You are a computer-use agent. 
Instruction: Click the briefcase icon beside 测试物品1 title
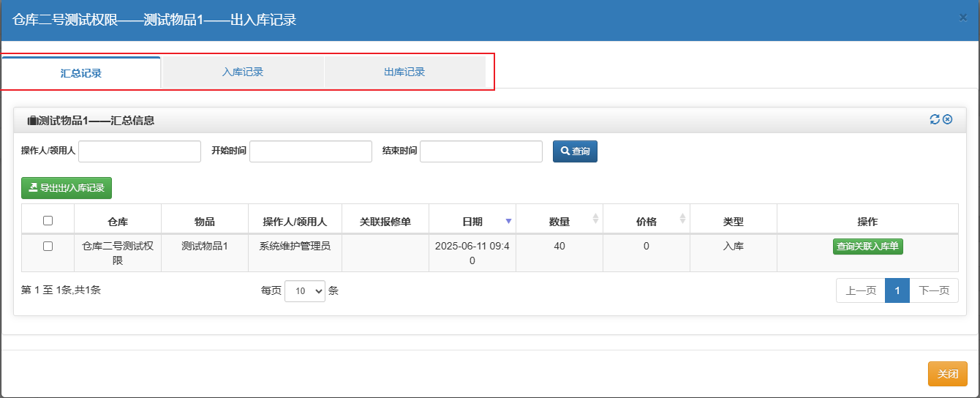tap(31, 121)
